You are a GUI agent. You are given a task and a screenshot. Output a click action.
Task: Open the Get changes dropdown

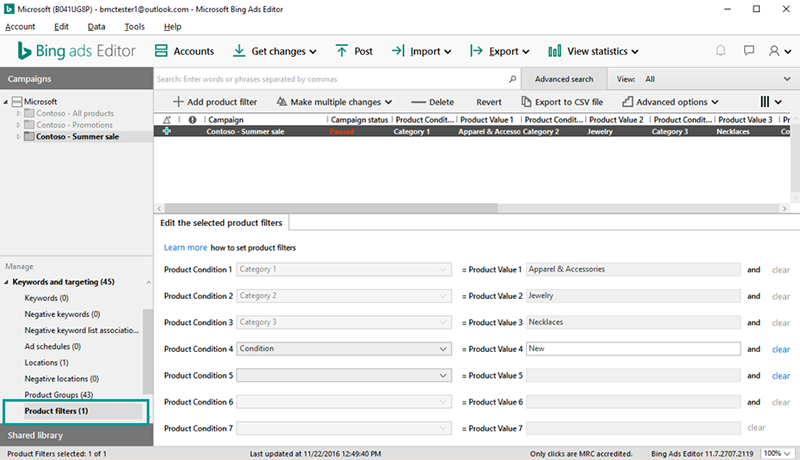[274, 51]
